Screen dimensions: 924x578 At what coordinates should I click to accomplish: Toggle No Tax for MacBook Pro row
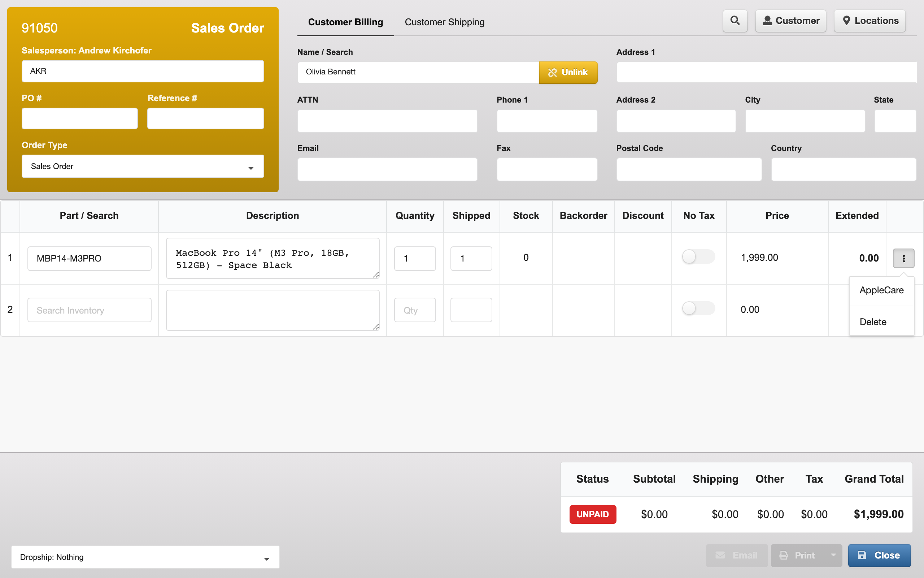pos(698,256)
